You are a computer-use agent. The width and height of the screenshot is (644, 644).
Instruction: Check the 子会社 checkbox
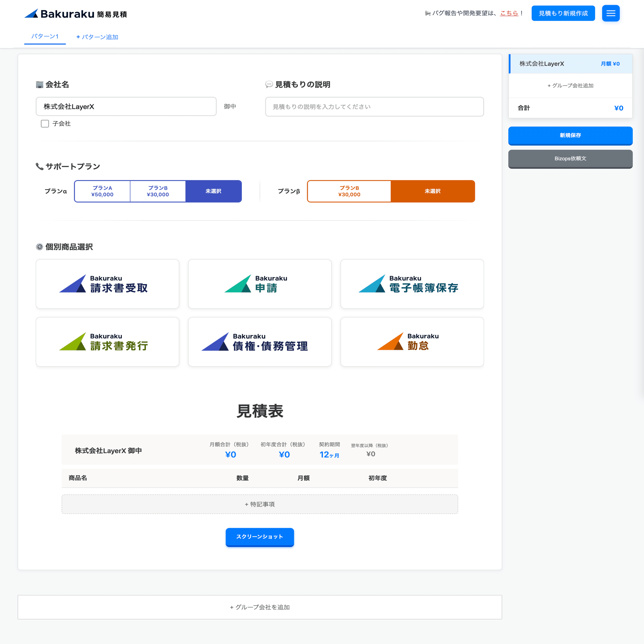(45, 124)
